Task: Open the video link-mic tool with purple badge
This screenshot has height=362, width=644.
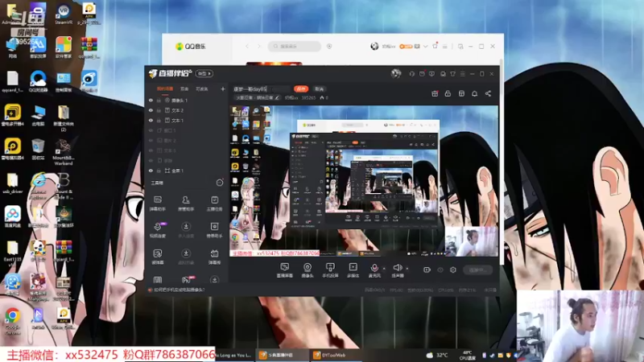Action: [157, 230]
